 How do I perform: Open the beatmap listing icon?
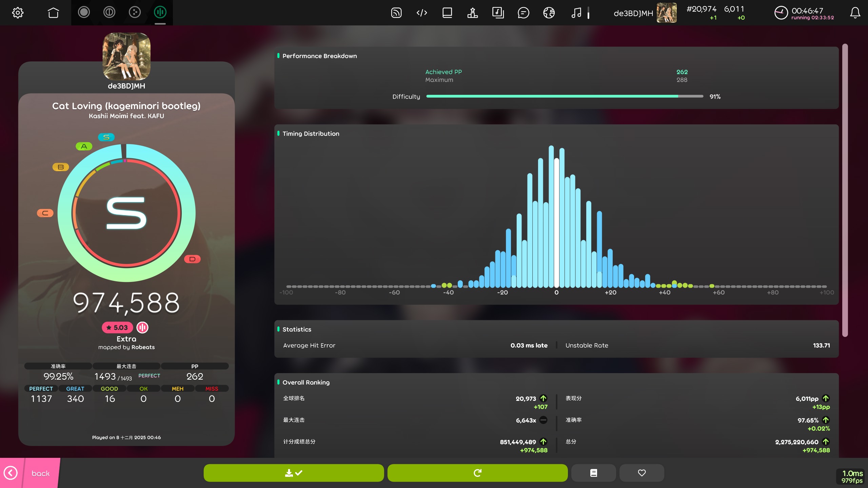click(498, 13)
